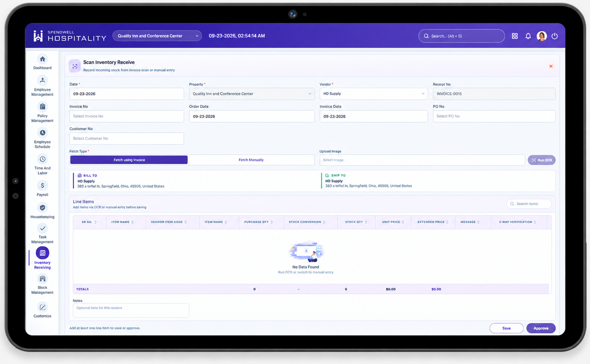The height and width of the screenshot is (364, 590).
Task: Click the Upload Image select field
Action: point(422,160)
